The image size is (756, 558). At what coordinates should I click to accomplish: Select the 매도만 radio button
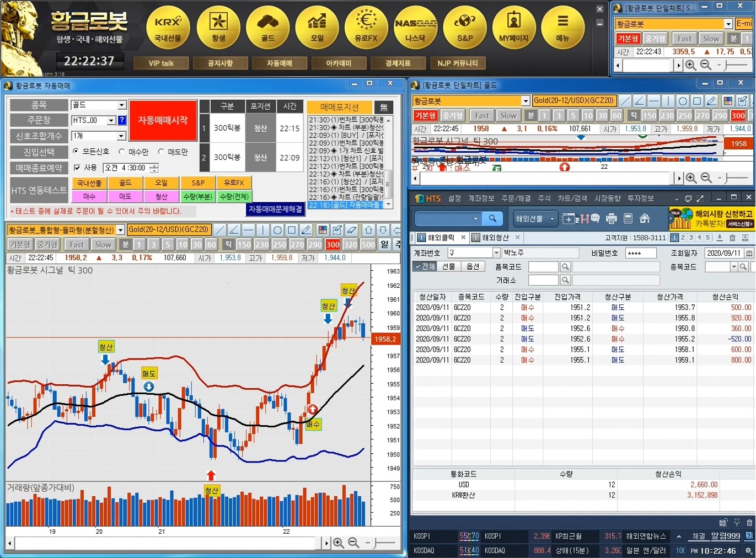tap(161, 151)
